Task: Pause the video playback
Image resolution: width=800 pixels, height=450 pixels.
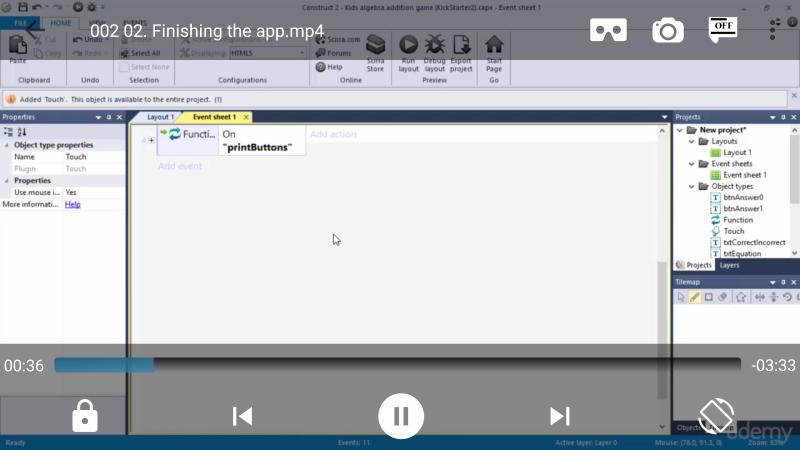Action: pyautogui.click(x=401, y=415)
